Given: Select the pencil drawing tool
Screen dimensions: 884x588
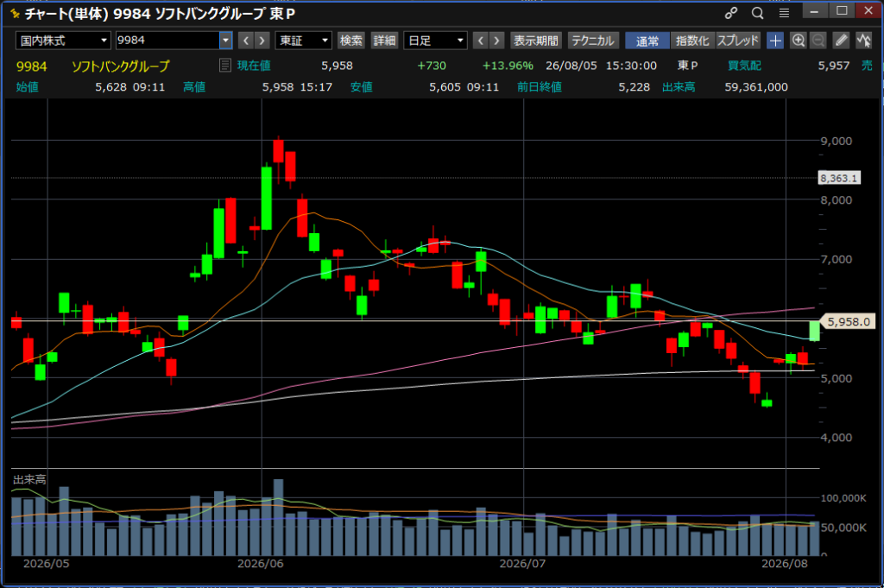Looking at the screenshot, I should tap(841, 40).
